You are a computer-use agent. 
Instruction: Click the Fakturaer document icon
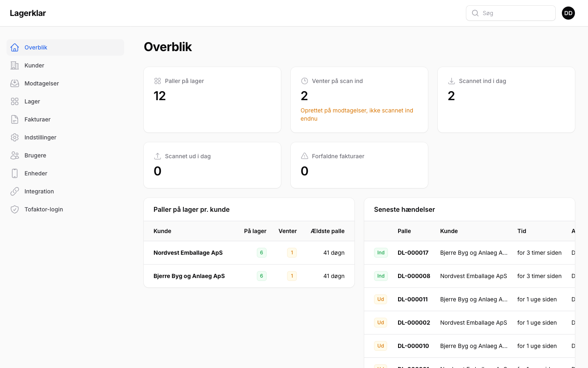click(x=15, y=119)
